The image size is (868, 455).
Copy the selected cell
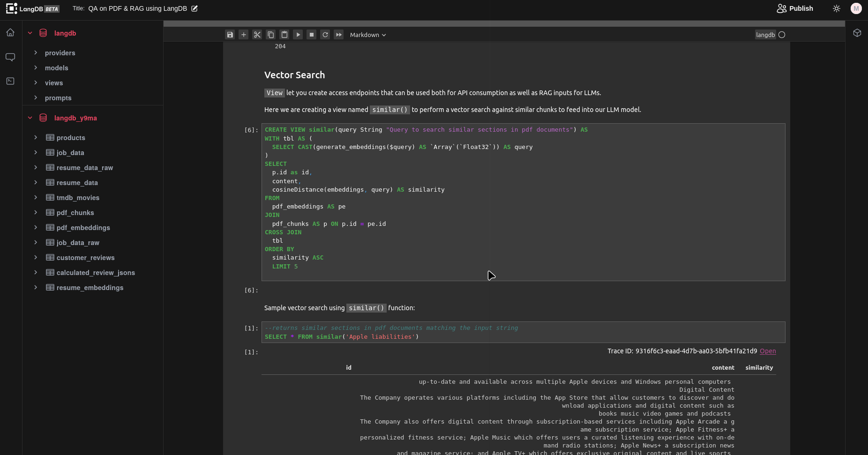click(270, 35)
